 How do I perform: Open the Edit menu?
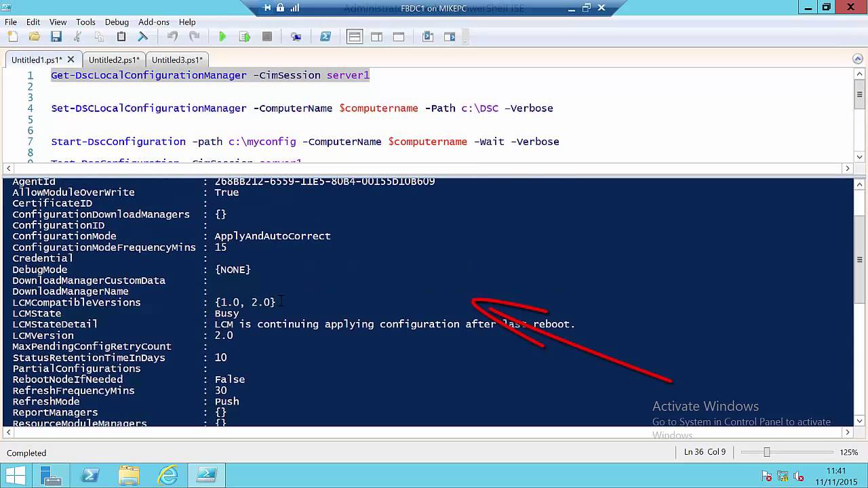[33, 22]
